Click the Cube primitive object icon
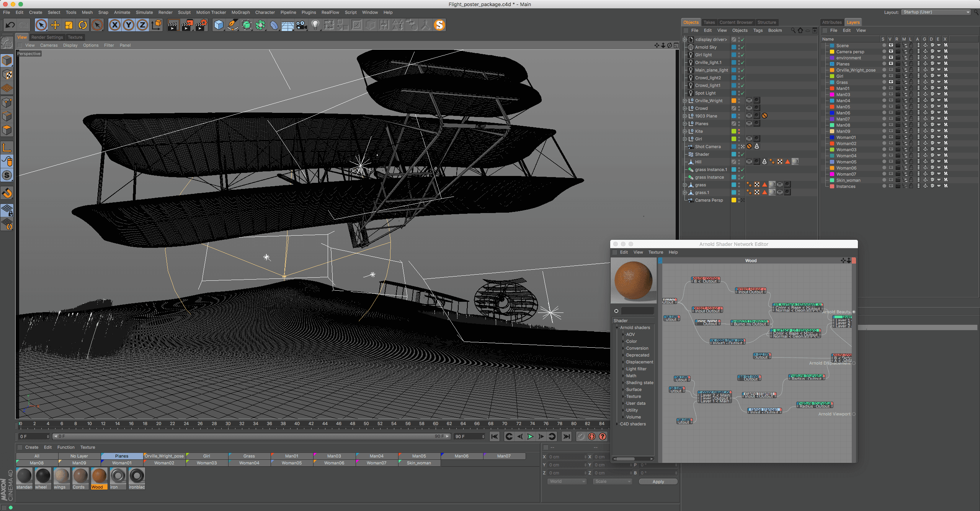The width and height of the screenshot is (980, 511). pyautogui.click(x=219, y=25)
